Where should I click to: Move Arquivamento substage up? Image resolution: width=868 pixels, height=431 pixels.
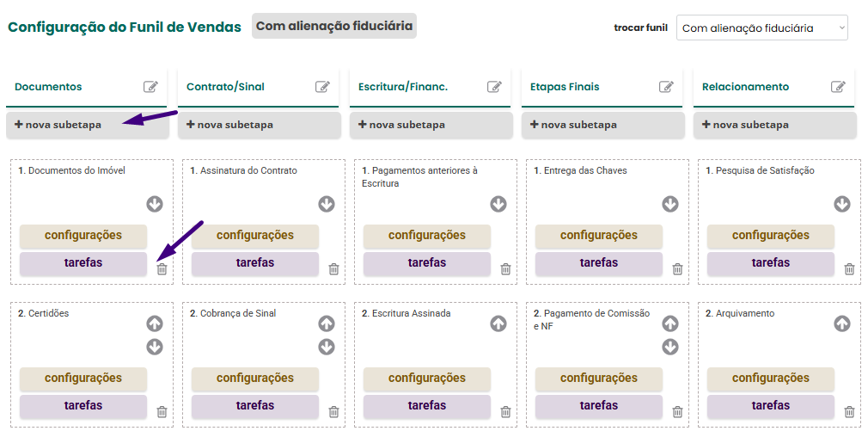(x=842, y=324)
